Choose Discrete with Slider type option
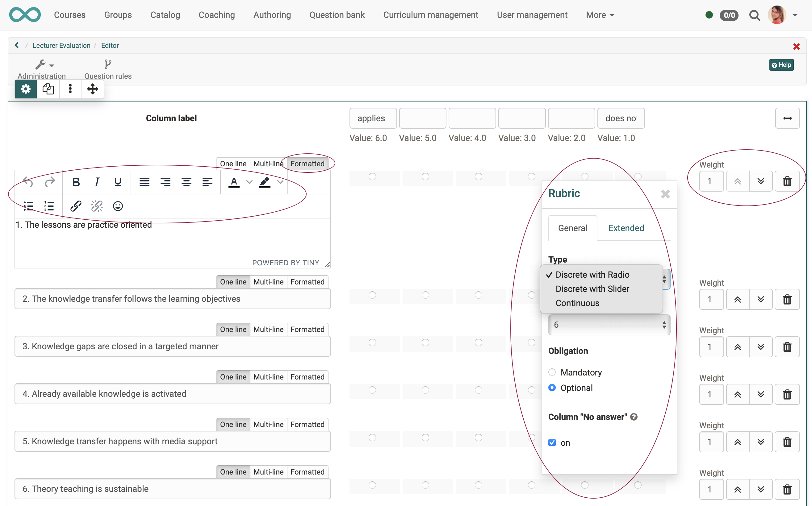Screen dimensions: 812x506 click(x=592, y=289)
